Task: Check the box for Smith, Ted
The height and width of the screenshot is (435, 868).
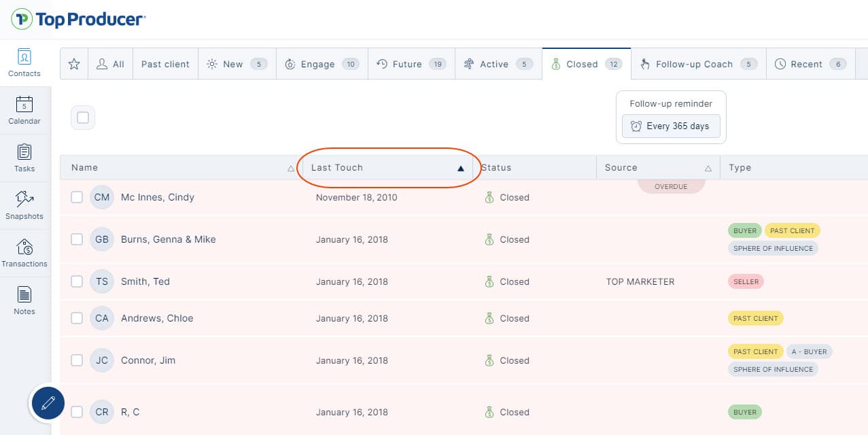Action: pyautogui.click(x=77, y=281)
